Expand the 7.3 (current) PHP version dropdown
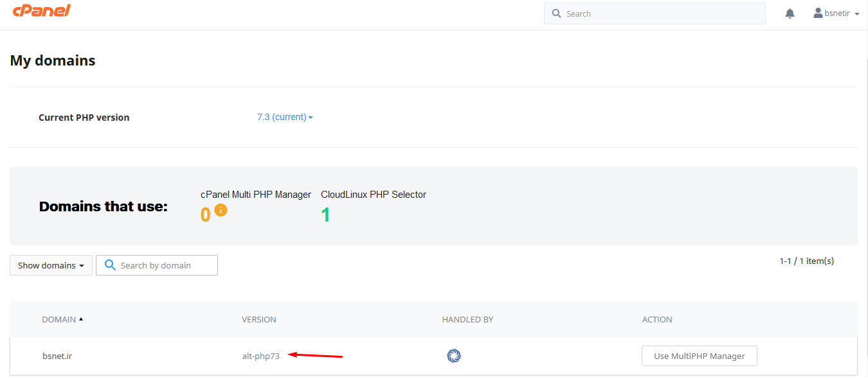 [x=285, y=118]
